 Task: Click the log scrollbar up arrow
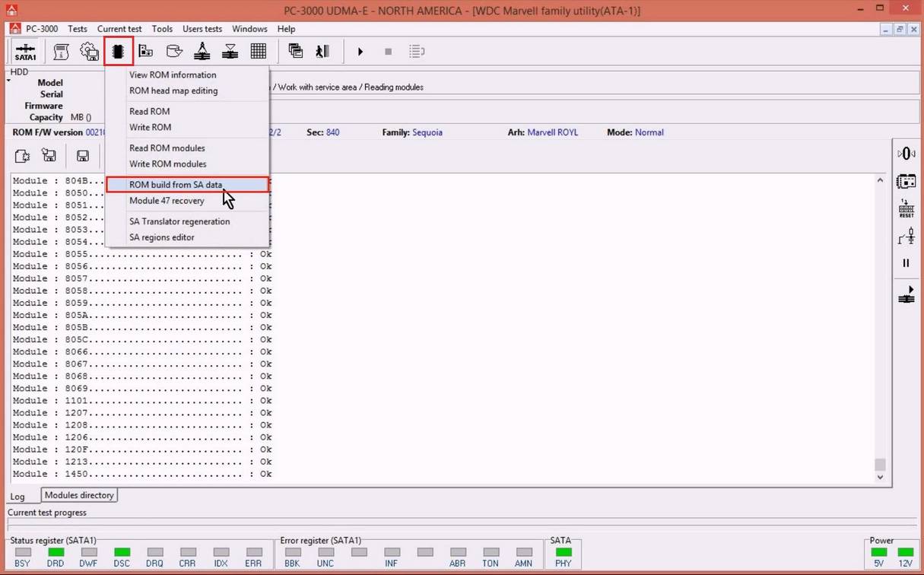pos(880,181)
